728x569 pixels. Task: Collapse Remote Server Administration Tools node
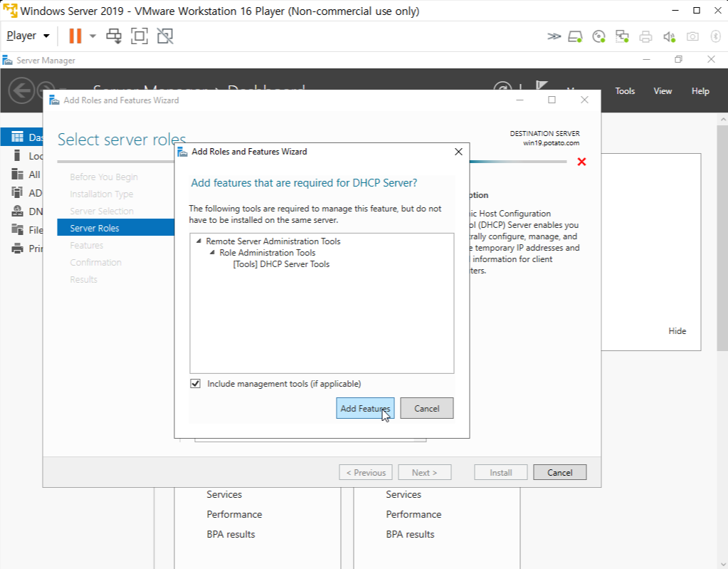tap(199, 241)
